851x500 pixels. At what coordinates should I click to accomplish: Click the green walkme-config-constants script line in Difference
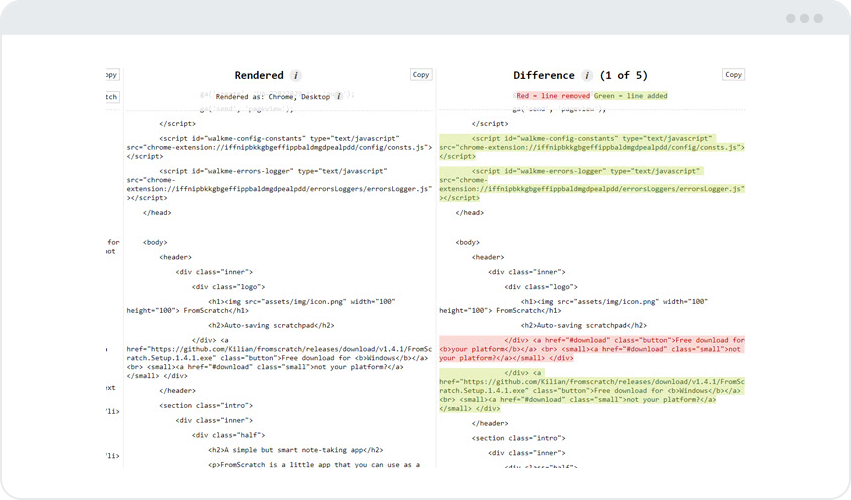point(592,147)
